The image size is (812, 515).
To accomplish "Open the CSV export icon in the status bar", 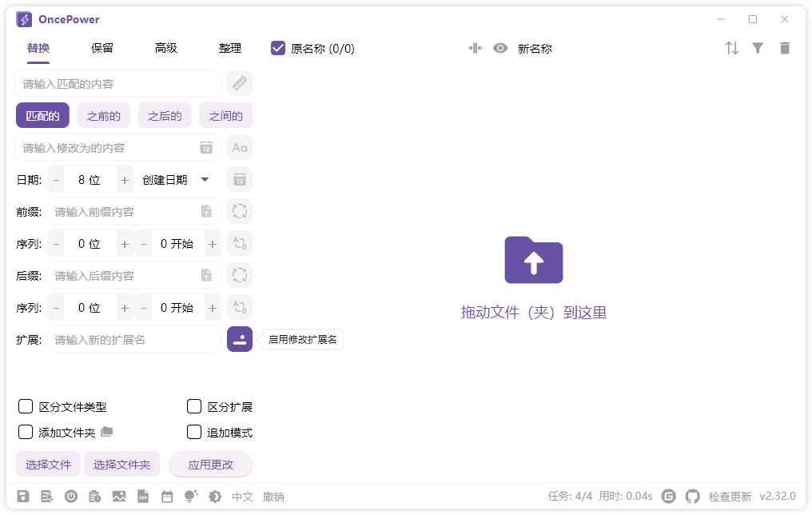I will 143,496.
